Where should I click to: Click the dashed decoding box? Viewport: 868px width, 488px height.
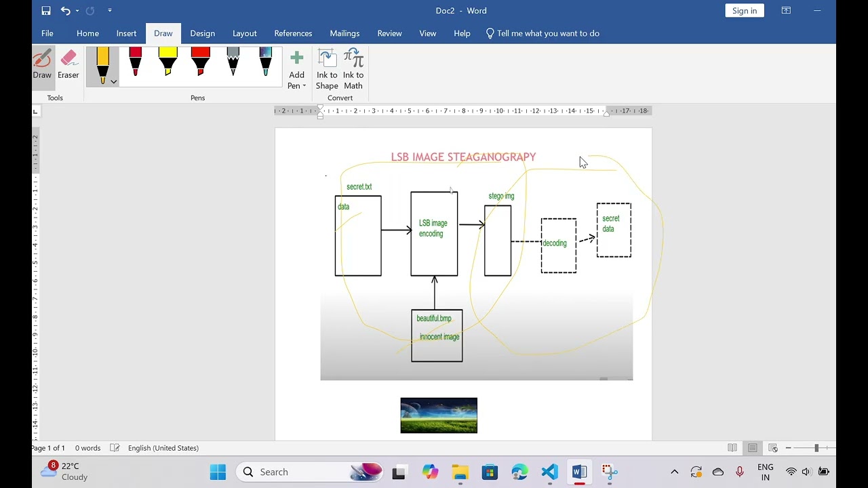559,245
